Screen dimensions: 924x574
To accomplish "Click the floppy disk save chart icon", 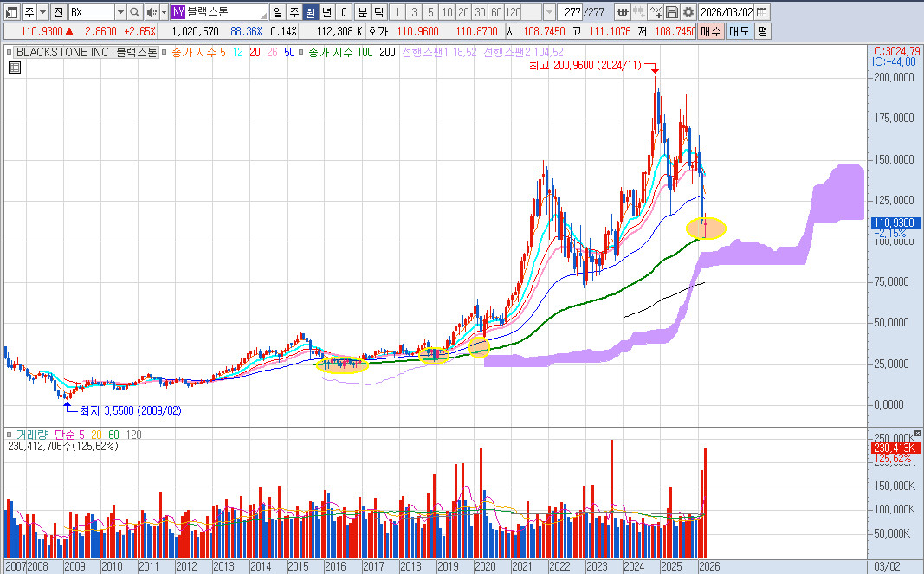I will coord(671,12).
